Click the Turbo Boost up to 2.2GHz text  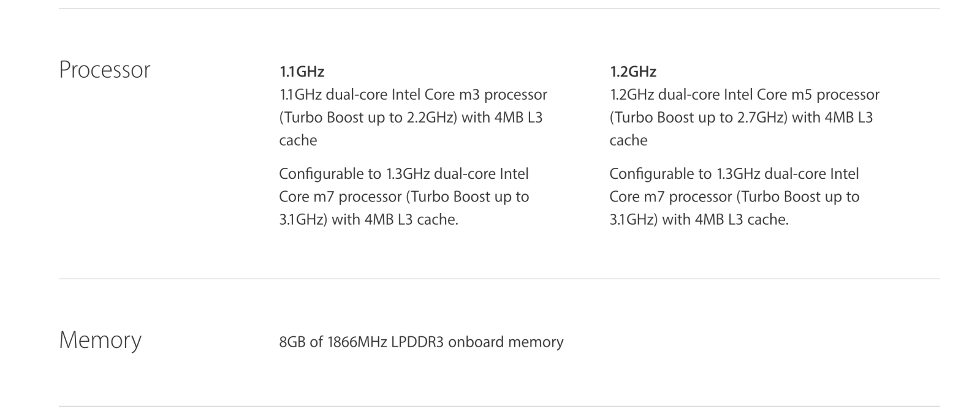[x=368, y=118]
